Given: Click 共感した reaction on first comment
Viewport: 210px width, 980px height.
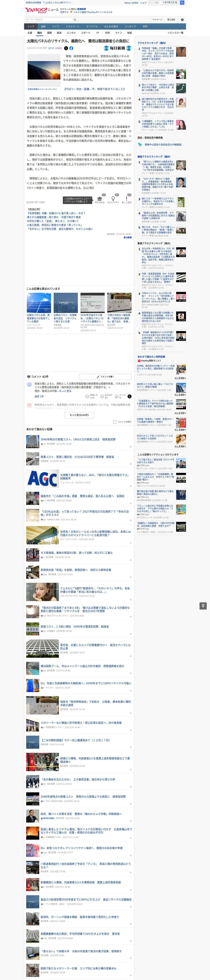Looking at the screenshot, I should pyautogui.click(x=92, y=396).
